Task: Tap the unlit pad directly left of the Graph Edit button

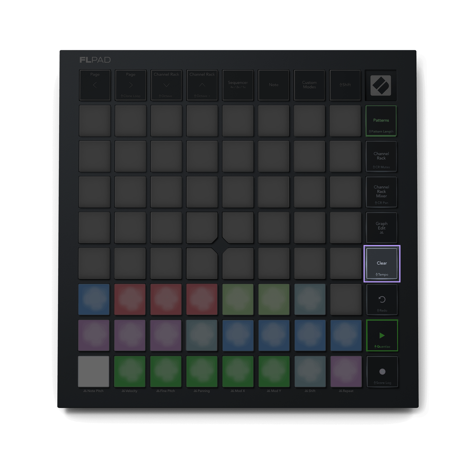Action: (346, 227)
